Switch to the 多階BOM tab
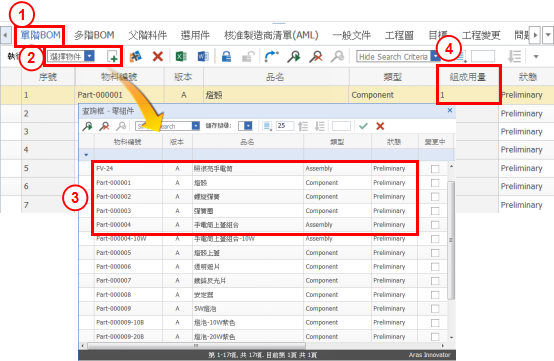 click(94, 35)
